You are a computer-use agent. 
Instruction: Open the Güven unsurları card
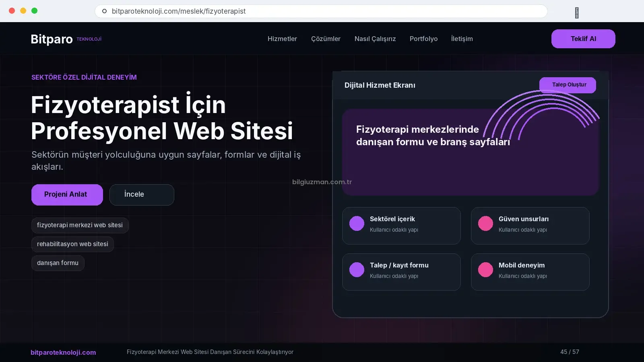(x=530, y=226)
